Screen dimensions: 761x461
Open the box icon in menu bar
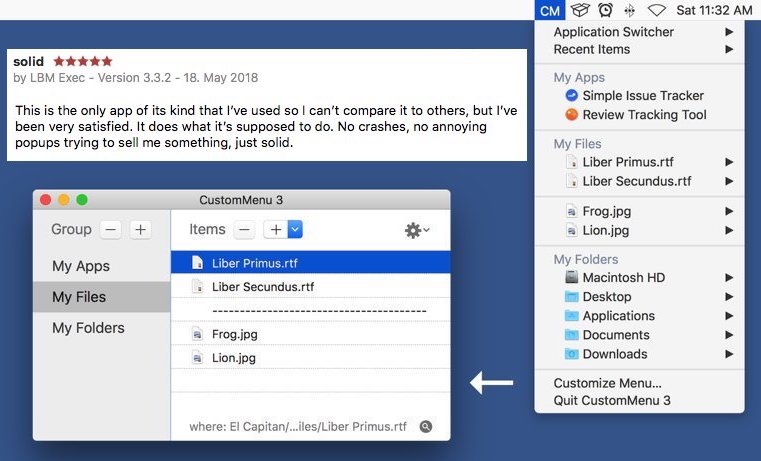click(x=579, y=10)
